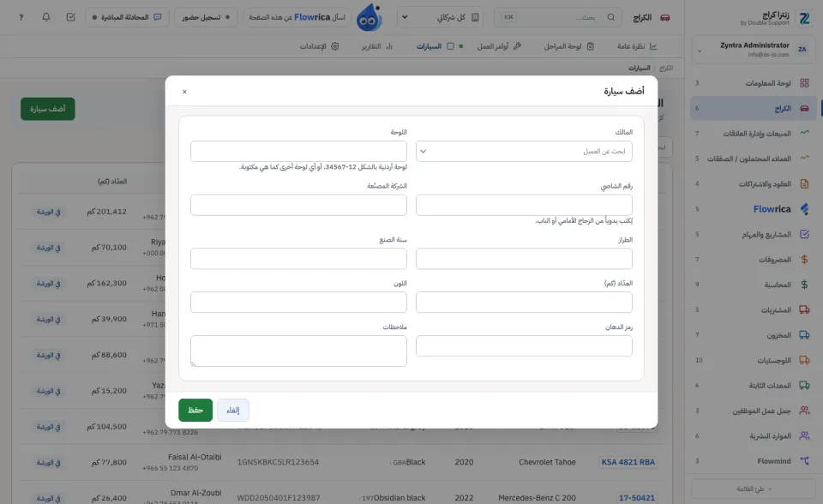Switch to أوامر العمل tab
Image resolution: width=823 pixels, height=504 pixels.
pyautogui.click(x=499, y=46)
